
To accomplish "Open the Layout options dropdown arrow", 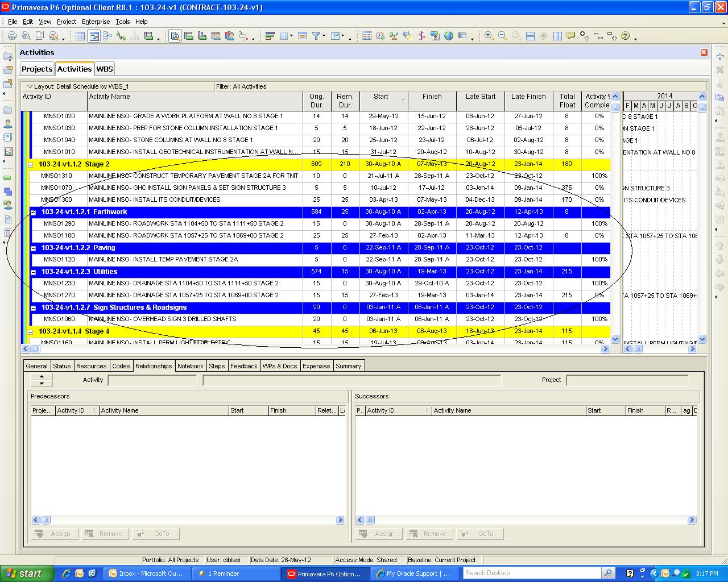I will coord(30,86).
